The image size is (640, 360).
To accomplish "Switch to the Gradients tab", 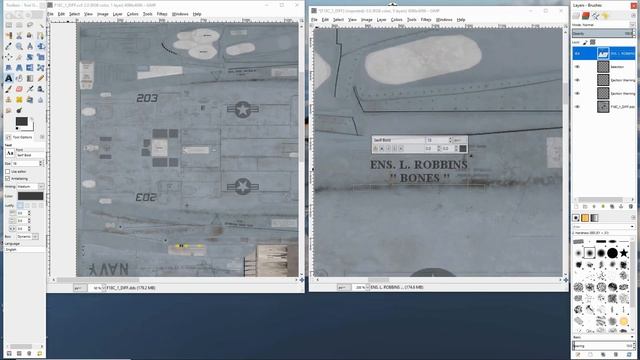I will tap(594, 218).
